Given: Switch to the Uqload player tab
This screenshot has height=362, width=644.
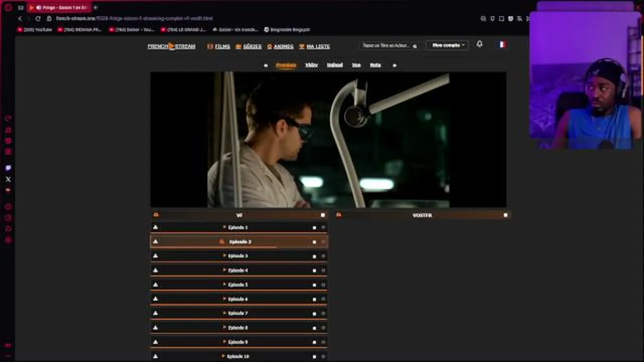Looking at the screenshot, I should tap(335, 65).
